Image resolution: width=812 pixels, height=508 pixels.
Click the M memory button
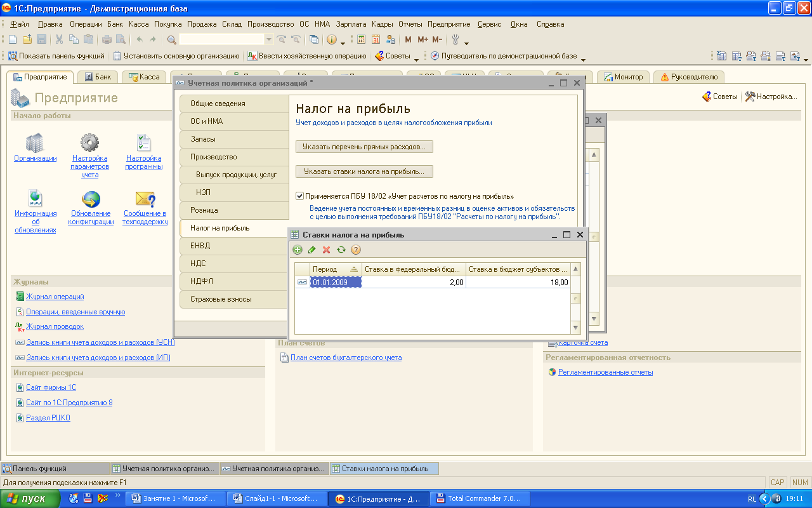pyautogui.click(x=408, y=39)
